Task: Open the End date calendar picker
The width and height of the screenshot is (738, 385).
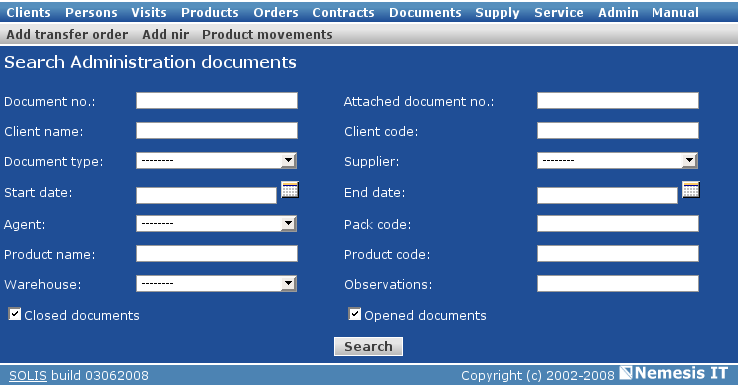Action: (x=691, y=190)
